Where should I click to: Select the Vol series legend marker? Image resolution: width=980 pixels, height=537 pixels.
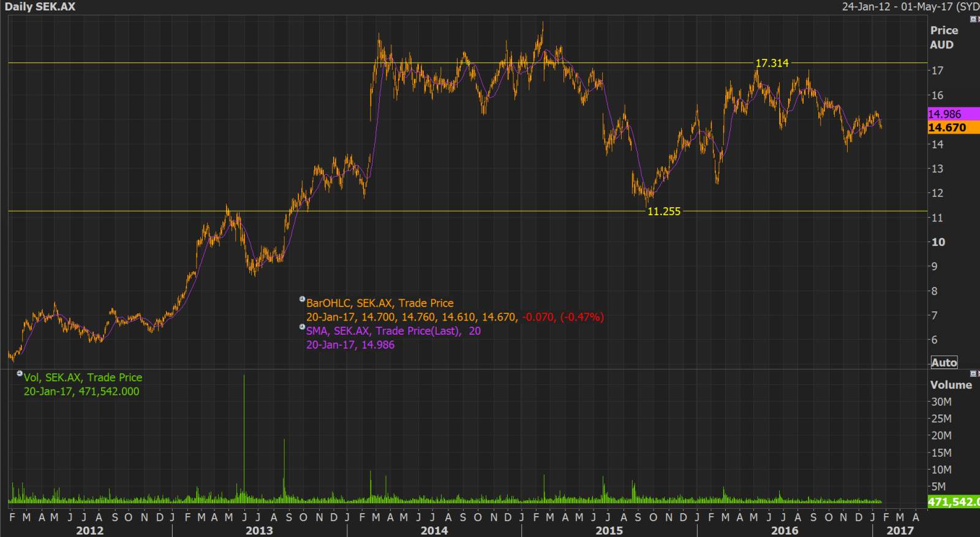click(x=20, y=373)
